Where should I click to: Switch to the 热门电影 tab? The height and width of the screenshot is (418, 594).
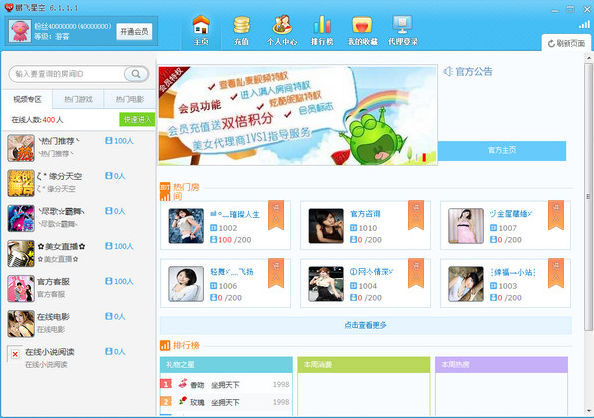point(130,99)
